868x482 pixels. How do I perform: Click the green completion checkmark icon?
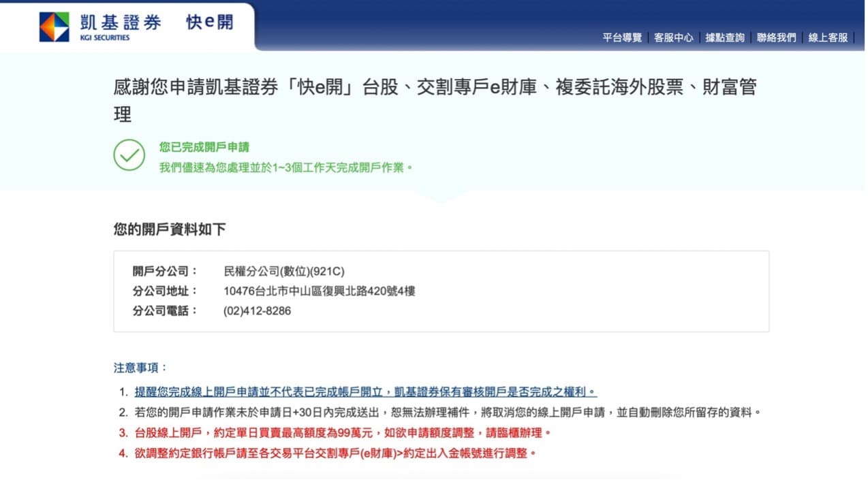129,155
